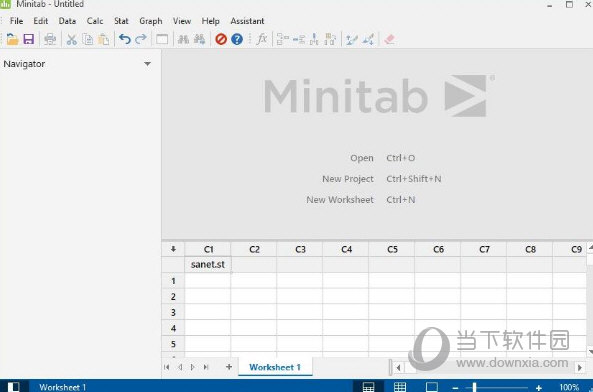Open the Calc menu

click(x=95, y=21)
